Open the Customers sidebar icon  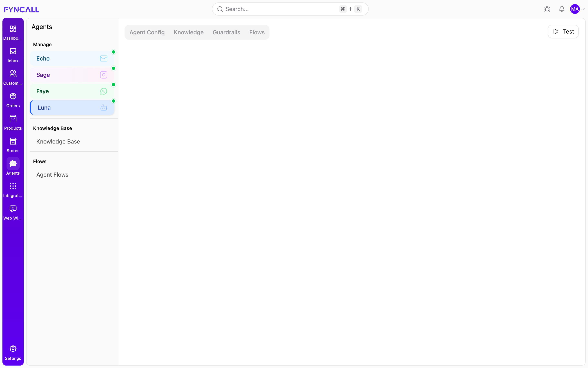(x=13, y=74)
